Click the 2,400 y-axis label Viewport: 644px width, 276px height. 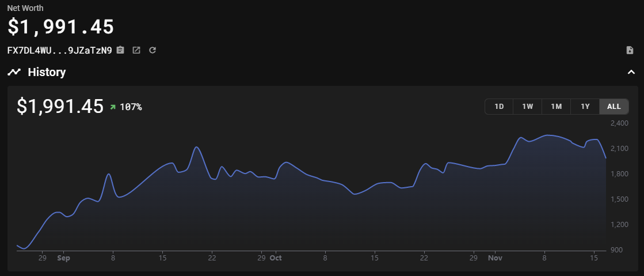point(619,123)
